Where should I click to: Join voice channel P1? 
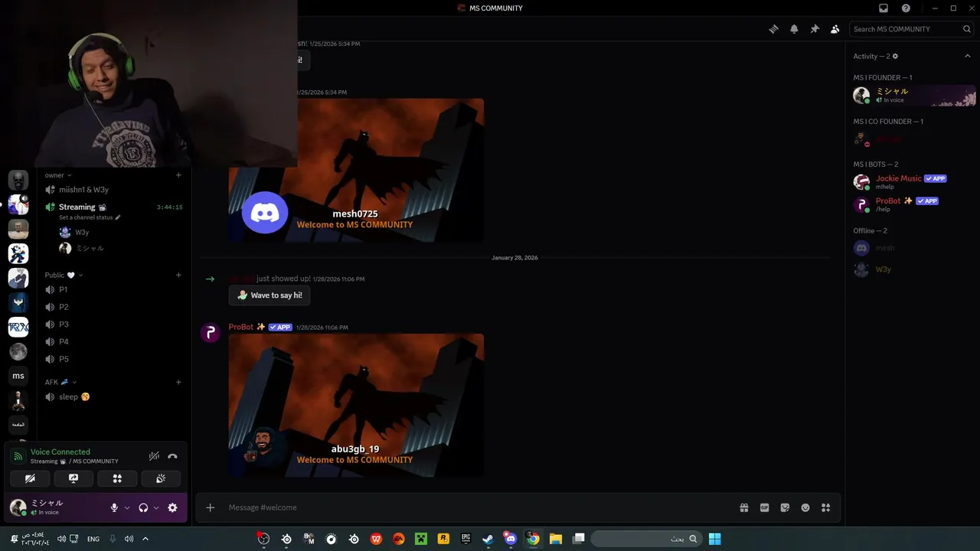pos(113,289)
